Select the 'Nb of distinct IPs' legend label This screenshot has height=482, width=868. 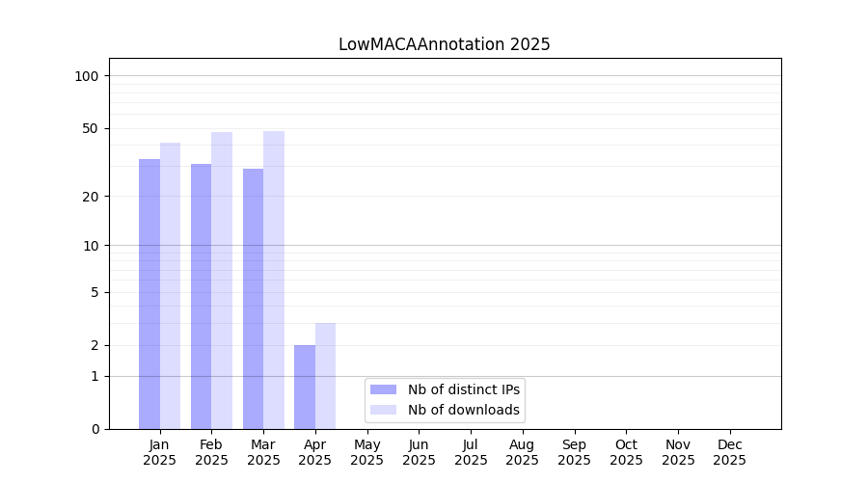click(464, 389)
